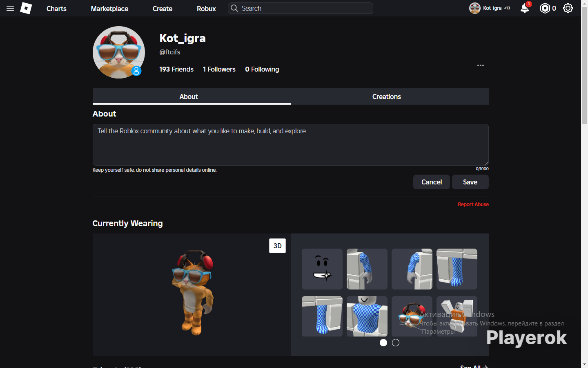Open the settings gear menu
588x368 pixels.
pos(568,8)
